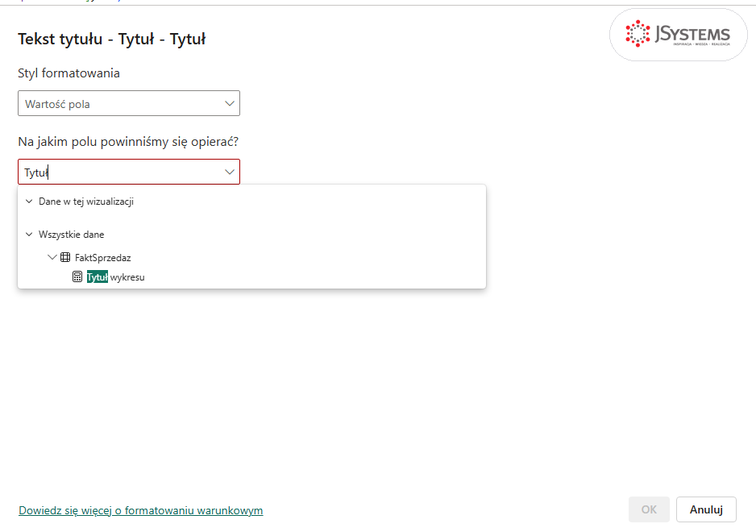Click the measure calculator icon

77,276
